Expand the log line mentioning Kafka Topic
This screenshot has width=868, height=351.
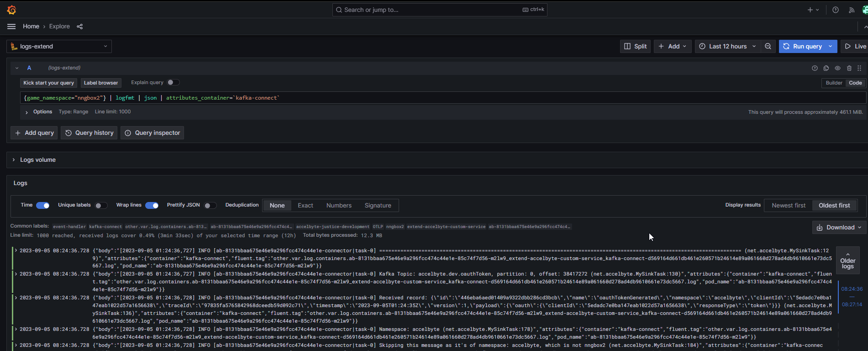[16, 274]
